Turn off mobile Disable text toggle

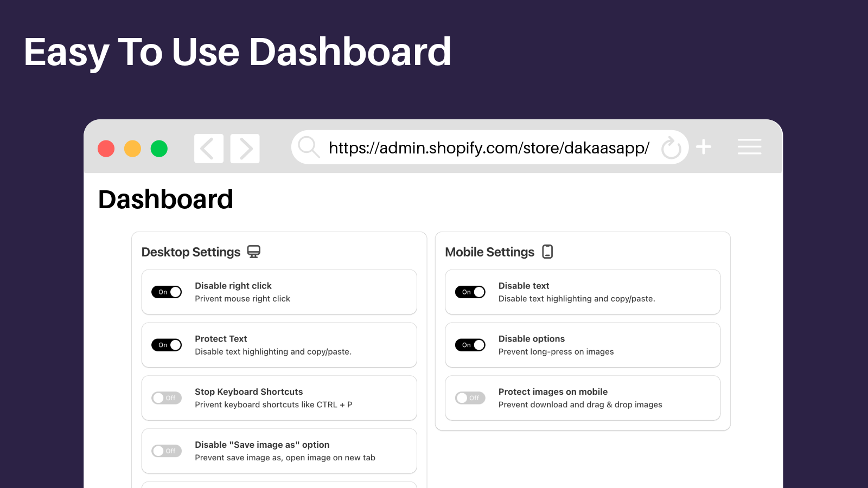pos(470,292)
